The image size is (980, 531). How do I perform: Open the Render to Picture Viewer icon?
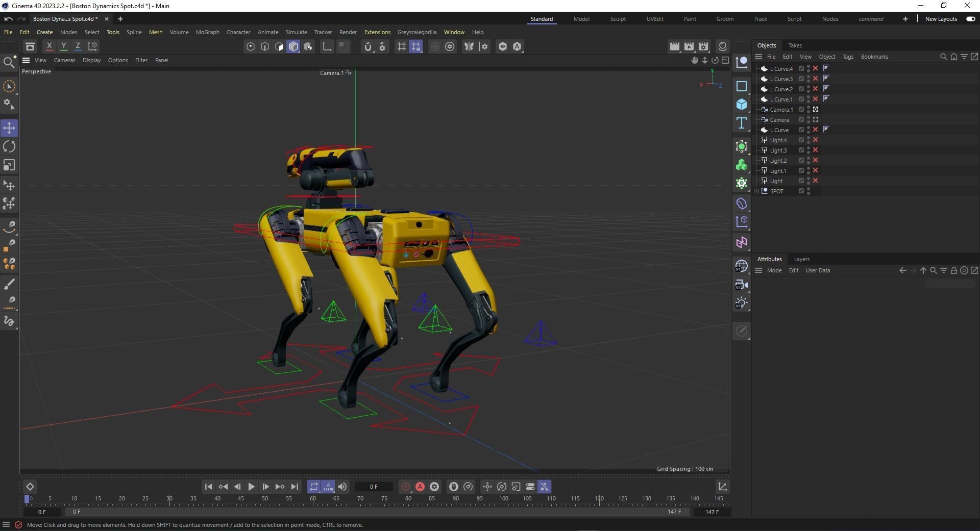[689, 46]
